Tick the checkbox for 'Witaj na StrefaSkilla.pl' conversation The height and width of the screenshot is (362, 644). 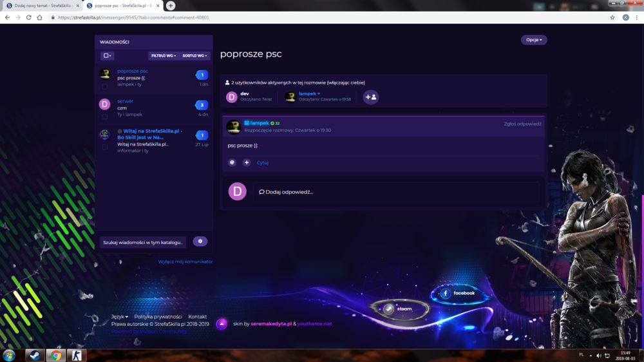pos(105,147)
